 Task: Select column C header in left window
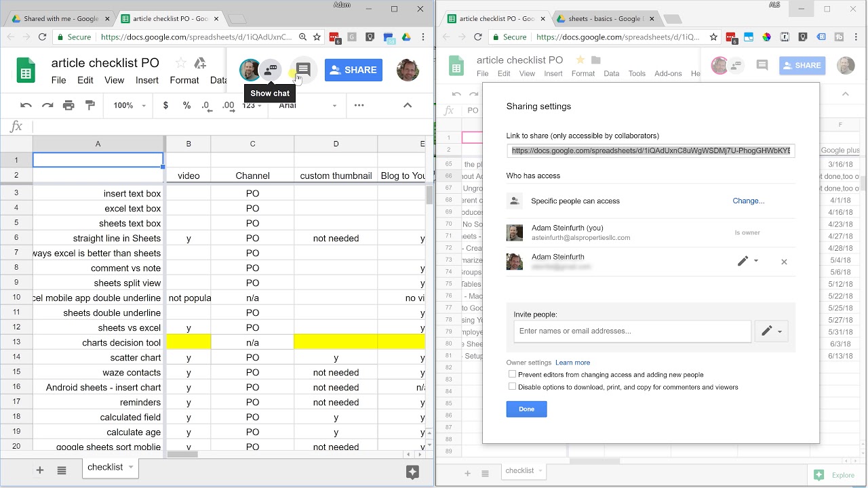[x=252, y=144]
